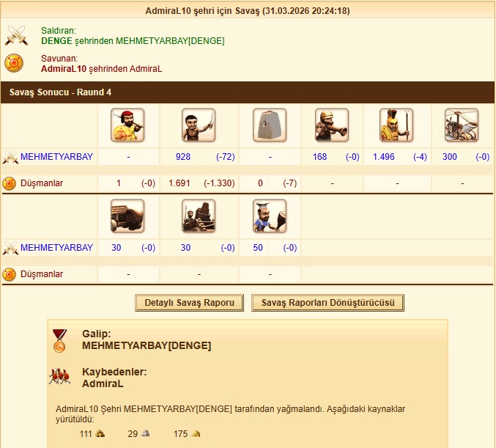Screen dimensions: 496x448
Task: Click winner name MEHMETYARBAY[DENGE]
Action: 147,345
